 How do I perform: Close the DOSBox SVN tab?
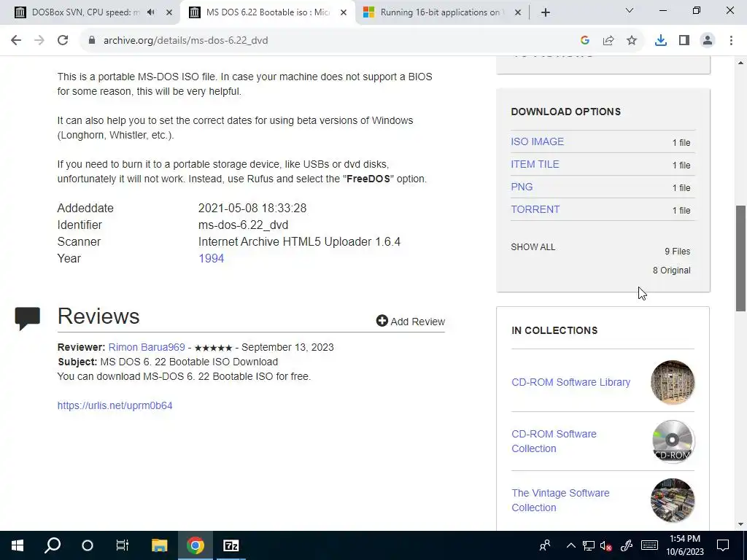(169, 12)
